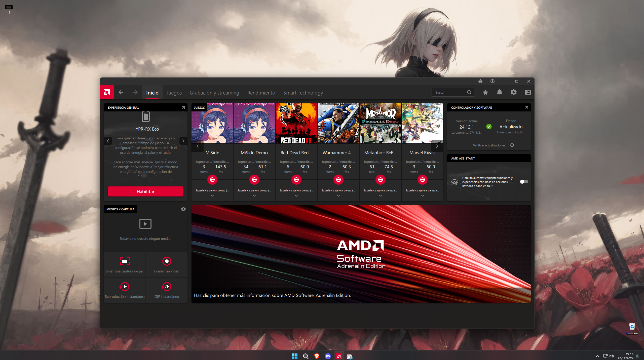This screenshot has width=644, height=360.
Task: Show previous experience profile with left arrow
Action: tap(108, 141)
